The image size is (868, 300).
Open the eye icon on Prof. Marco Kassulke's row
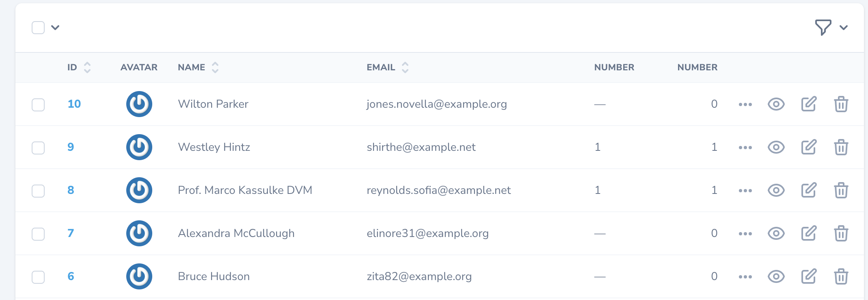point(776,190)
